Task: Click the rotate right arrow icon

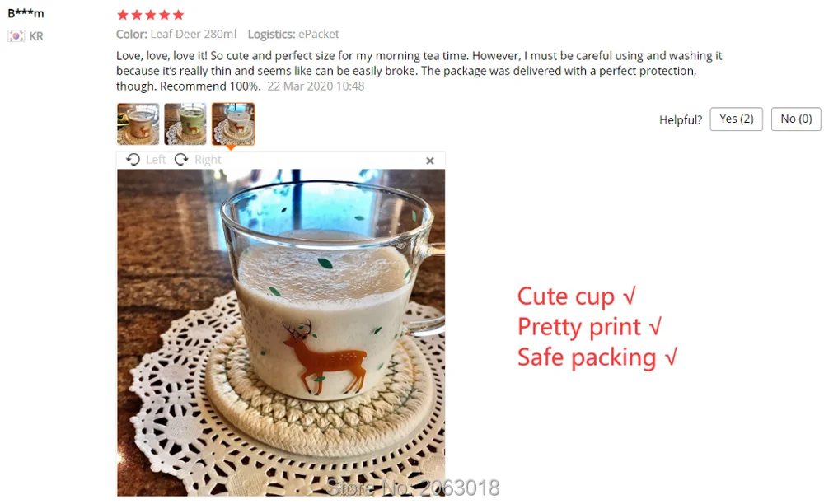Action: point(181,159)
